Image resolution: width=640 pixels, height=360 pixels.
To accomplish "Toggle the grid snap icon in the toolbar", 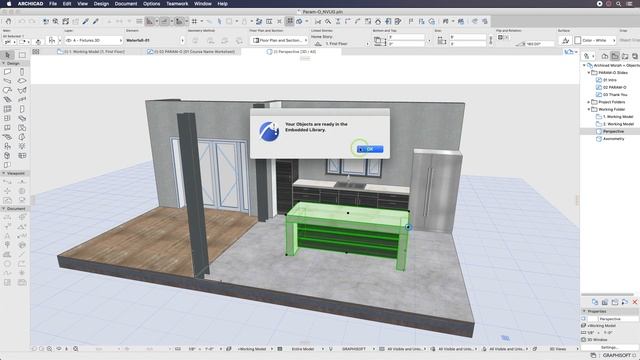I will 195,21.
